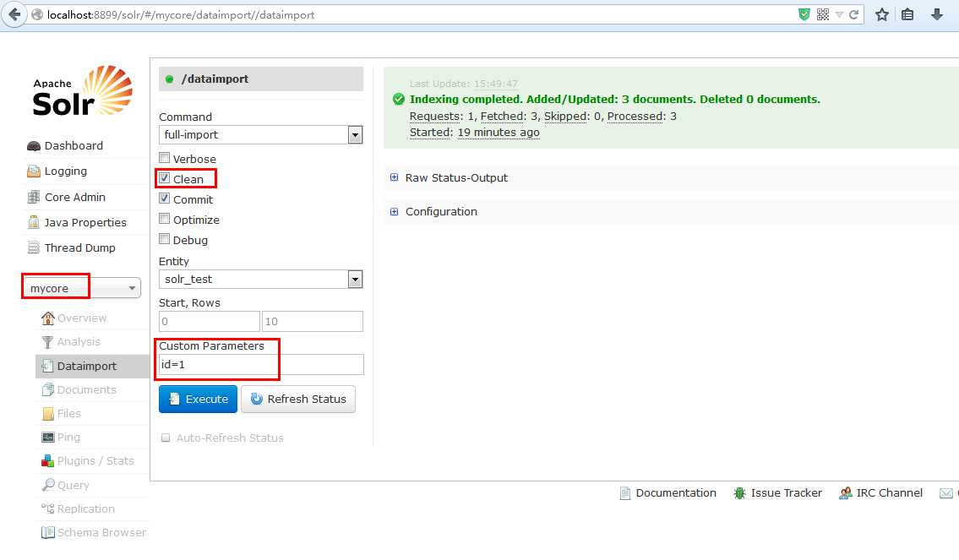Click the Rows field showing 10
Screen dimensions: 959x560
tap(313, 321)
